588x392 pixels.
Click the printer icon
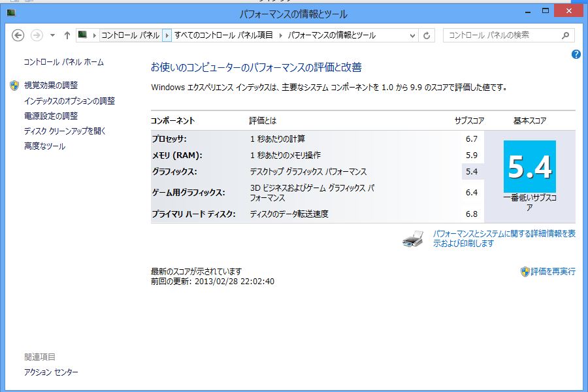click(412, 238)
